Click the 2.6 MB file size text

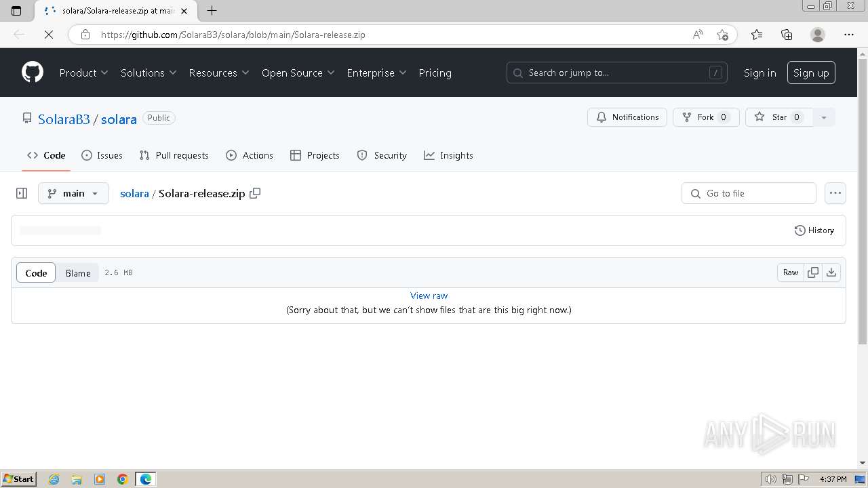(119, 272)
